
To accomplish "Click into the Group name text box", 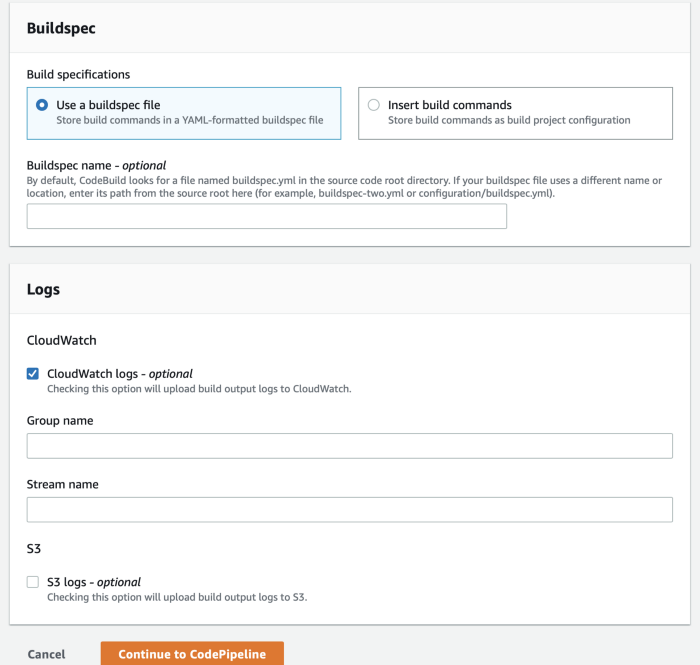I will tap(350, 446).
